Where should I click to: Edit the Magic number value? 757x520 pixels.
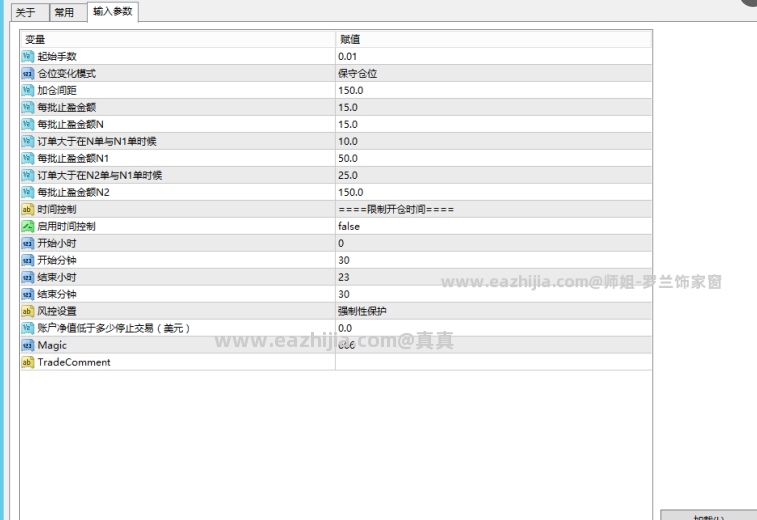493,345
